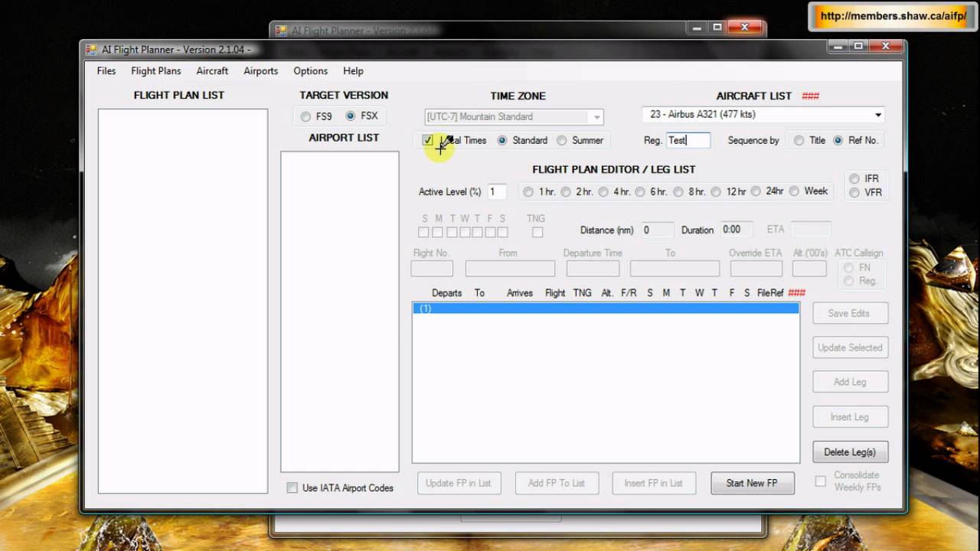The height and width of the screenshot is (551, 980).
Task: Open the Help menu
Action: [x=353, y=71]
